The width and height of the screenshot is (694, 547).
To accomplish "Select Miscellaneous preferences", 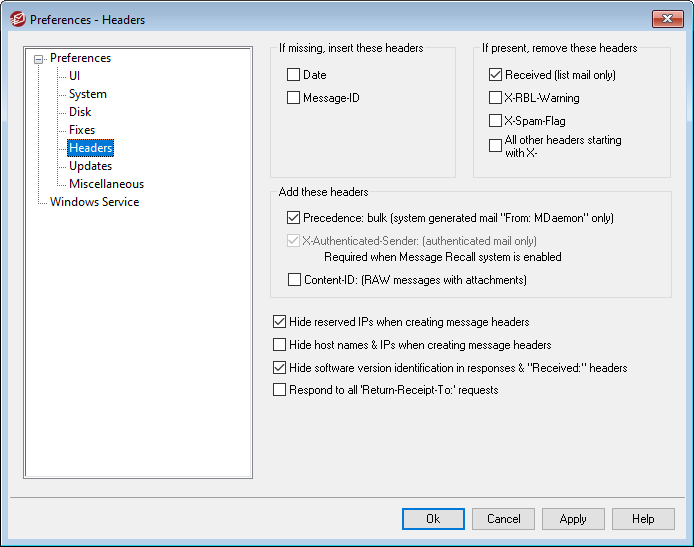I will coord(106,184).
